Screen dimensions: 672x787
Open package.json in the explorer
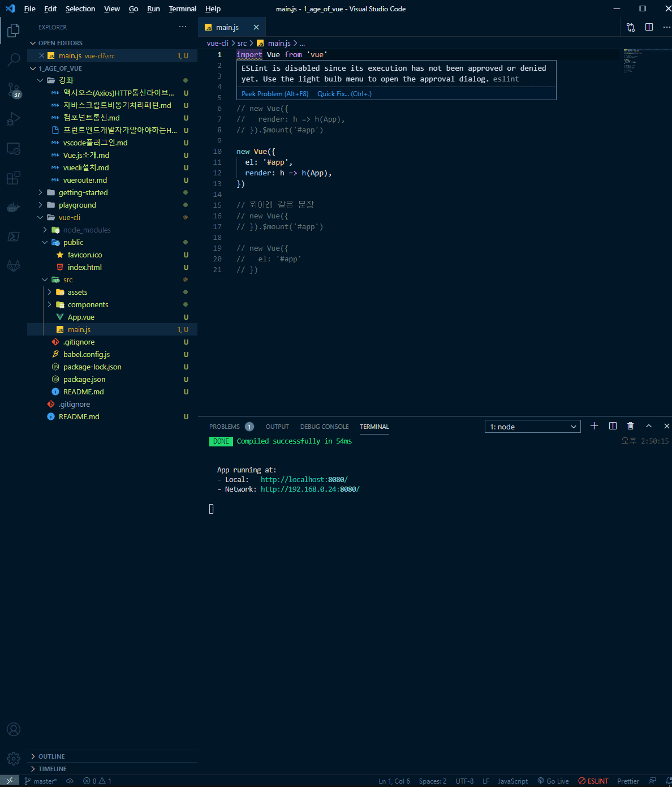click(x=113, y=379)
